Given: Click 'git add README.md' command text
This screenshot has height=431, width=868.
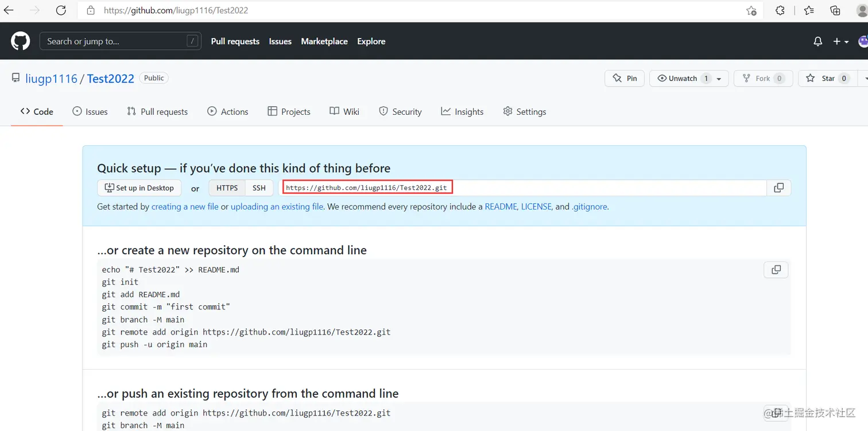Looking at the screenshot, I should [141, 294].
